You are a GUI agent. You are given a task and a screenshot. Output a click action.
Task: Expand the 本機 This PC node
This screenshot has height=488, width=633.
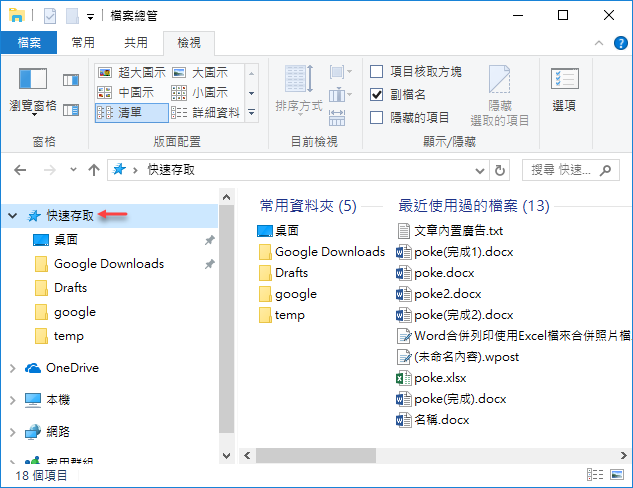13,400
